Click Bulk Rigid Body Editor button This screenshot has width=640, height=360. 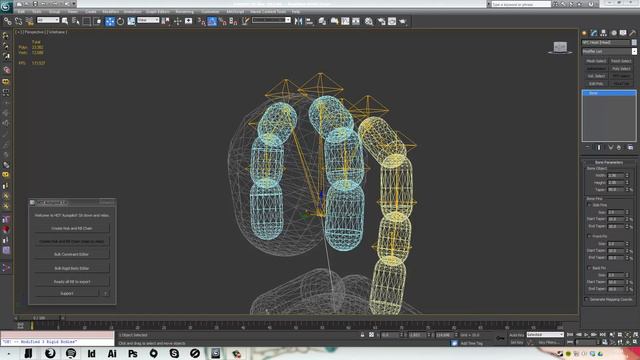(71, 268)
